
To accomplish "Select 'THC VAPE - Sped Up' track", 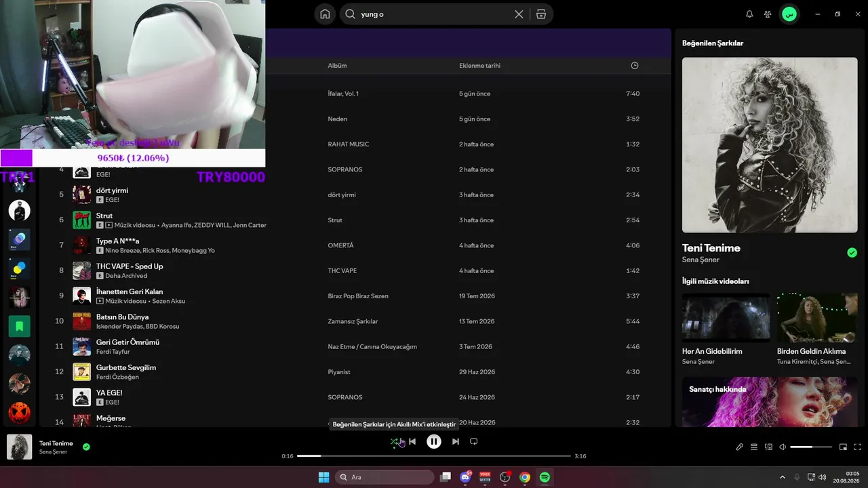I will (130, 266).
